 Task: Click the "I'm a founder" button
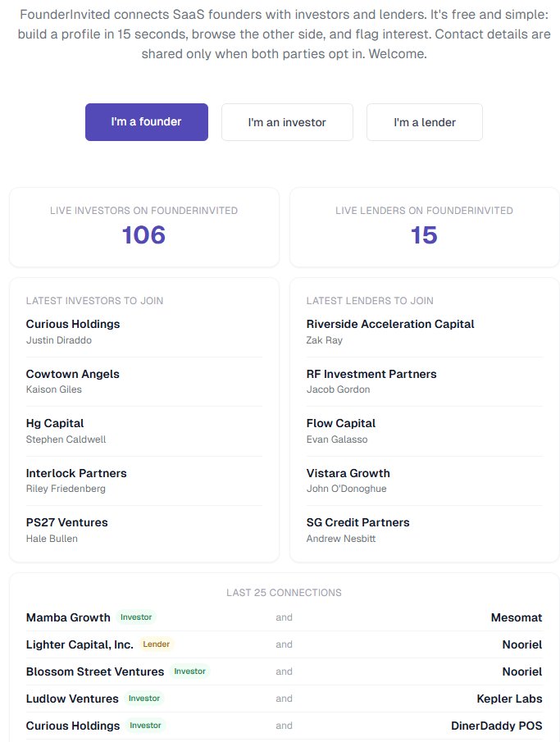[x=146, y=122]
